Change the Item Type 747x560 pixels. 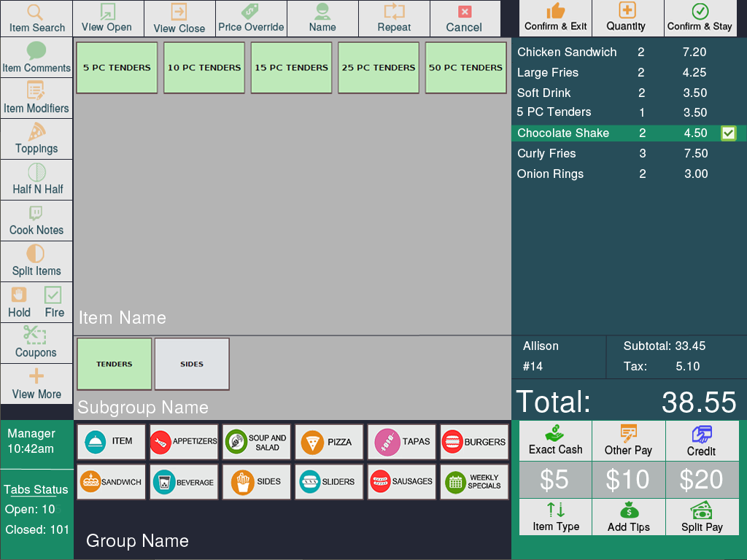555,517
